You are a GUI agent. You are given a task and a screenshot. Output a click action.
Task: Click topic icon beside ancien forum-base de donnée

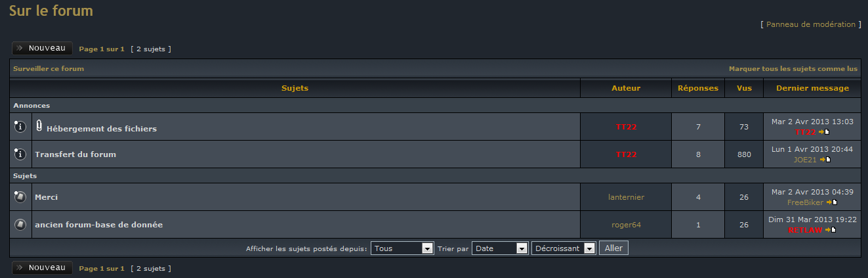click(x=20, y=225)
